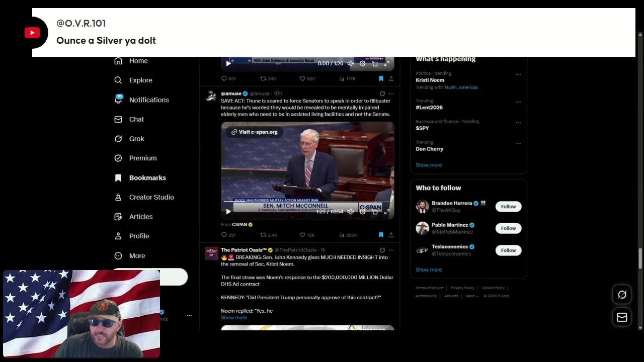
Task: Open settings gear on McConnell video
Action: click(362, 212)
